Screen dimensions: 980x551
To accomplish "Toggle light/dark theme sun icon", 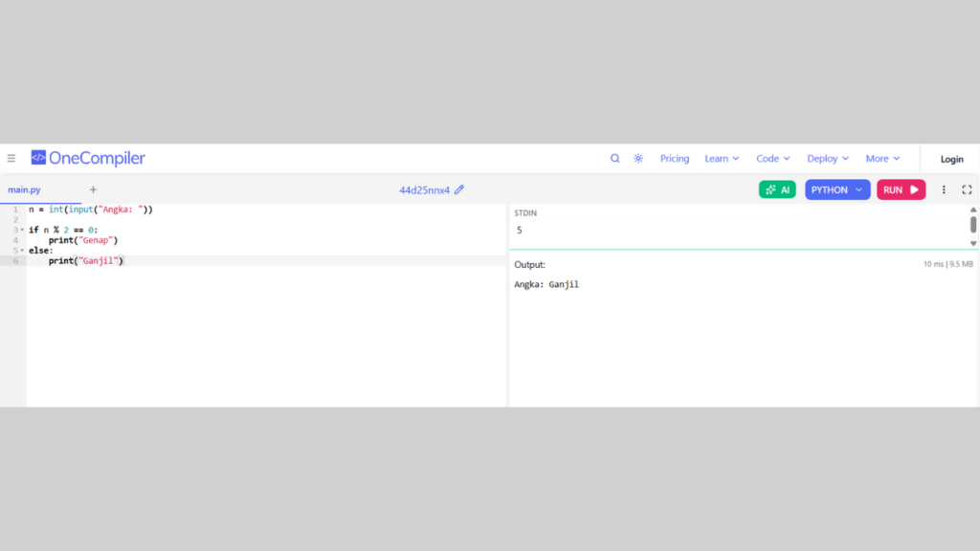I will click(x=638, y=159).
